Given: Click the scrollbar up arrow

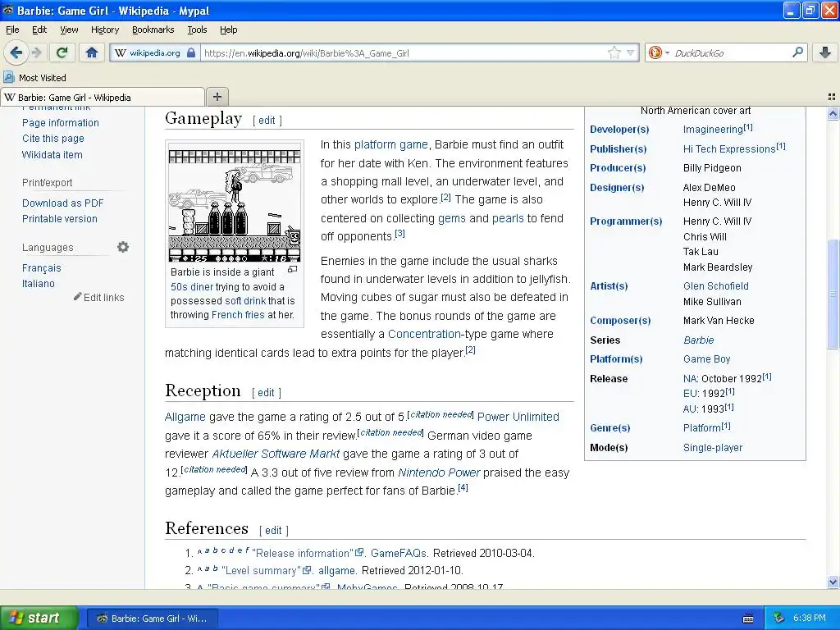Looking at the screenshot, I should [833, 113].
